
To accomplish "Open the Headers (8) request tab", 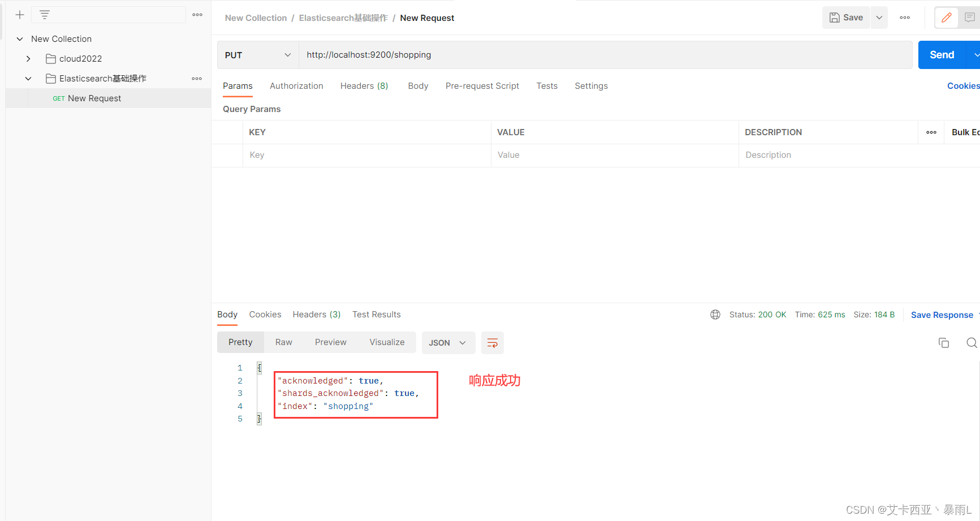I will (364, 86).
